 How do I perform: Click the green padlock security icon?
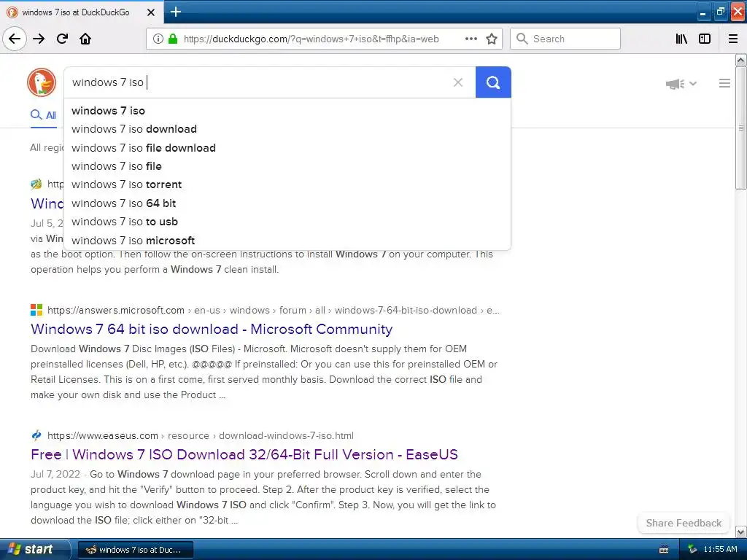pos(173,39)
